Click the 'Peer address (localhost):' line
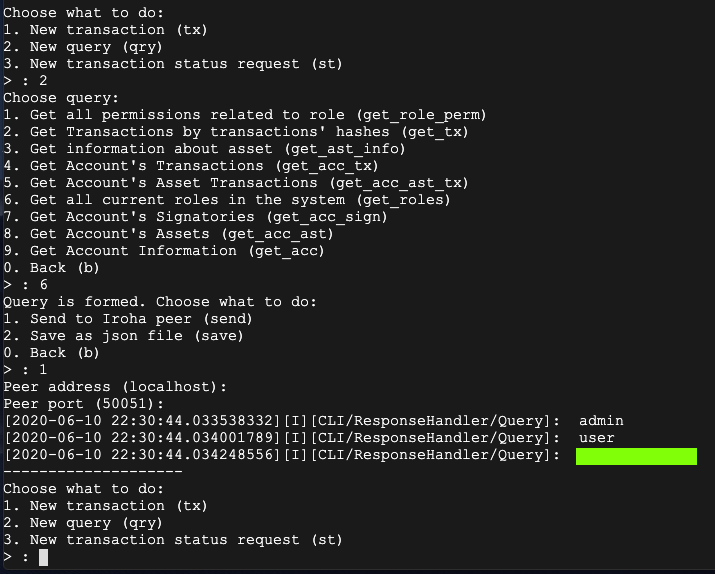The height and width of the screenshot is (574, 715). point(115,386)
